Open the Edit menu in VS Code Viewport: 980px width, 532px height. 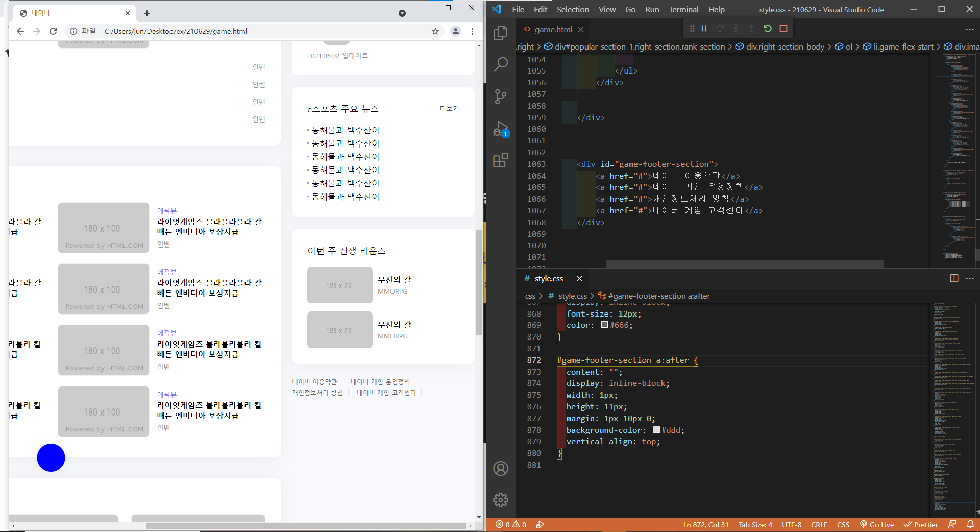[541, 9]
